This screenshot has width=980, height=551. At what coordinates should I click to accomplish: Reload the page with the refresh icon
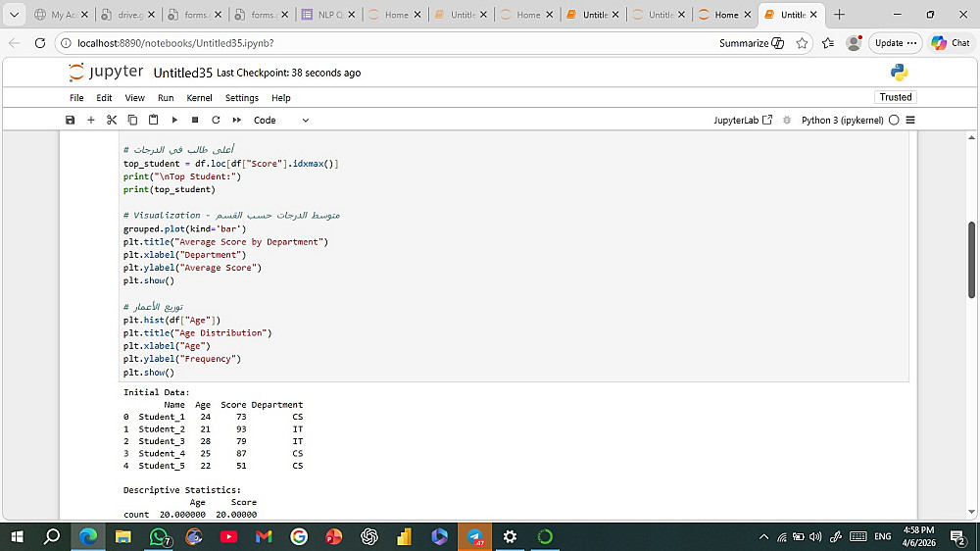(40, 43)
